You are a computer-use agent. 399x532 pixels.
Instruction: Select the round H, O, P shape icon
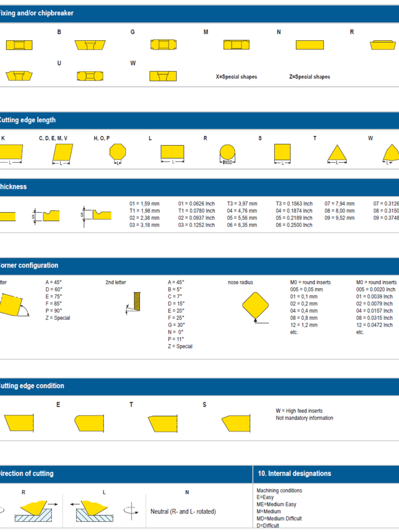pyautogui.click(x=118, y=151)
